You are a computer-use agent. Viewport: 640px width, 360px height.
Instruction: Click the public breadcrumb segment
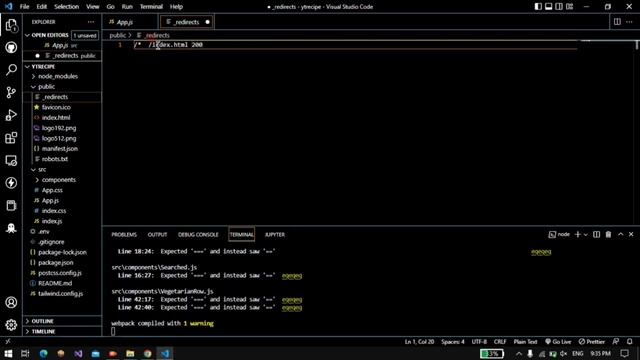118,35
